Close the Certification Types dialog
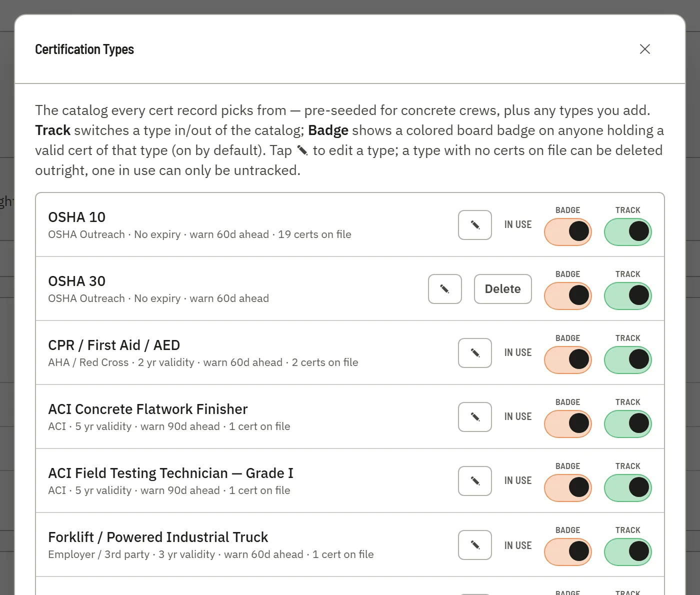 coord(645,49)
